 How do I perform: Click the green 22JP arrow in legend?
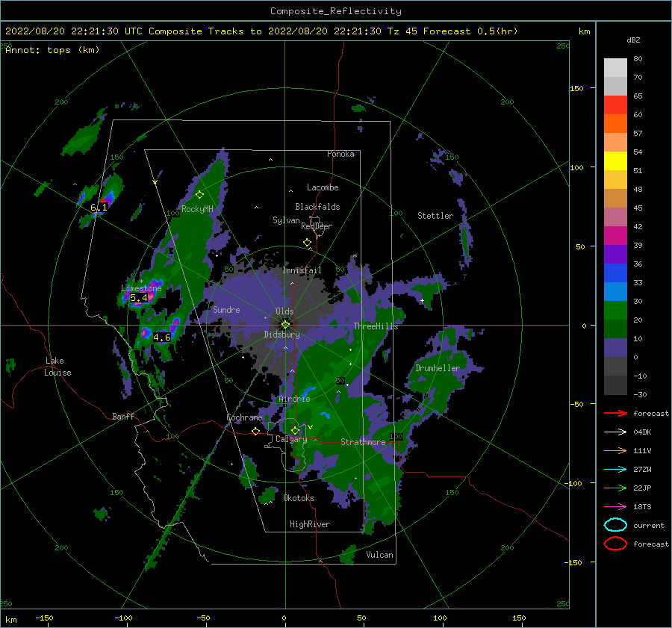[615, 488]
